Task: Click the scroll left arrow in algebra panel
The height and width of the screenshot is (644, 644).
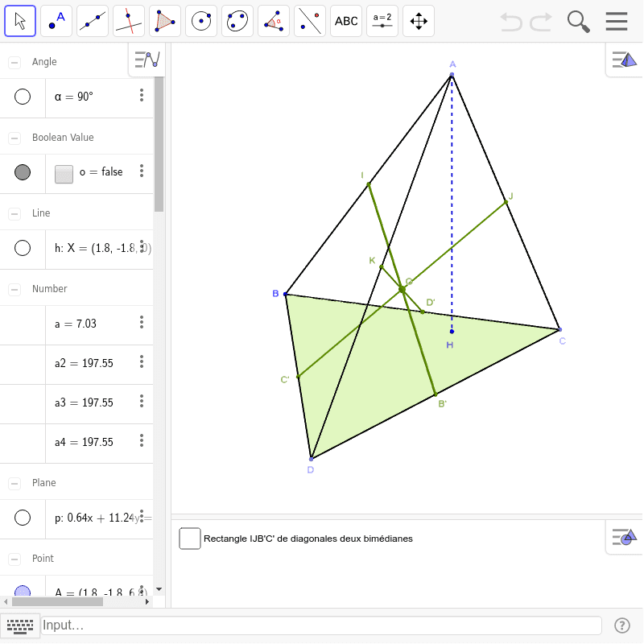Action: tap(6, 602)
